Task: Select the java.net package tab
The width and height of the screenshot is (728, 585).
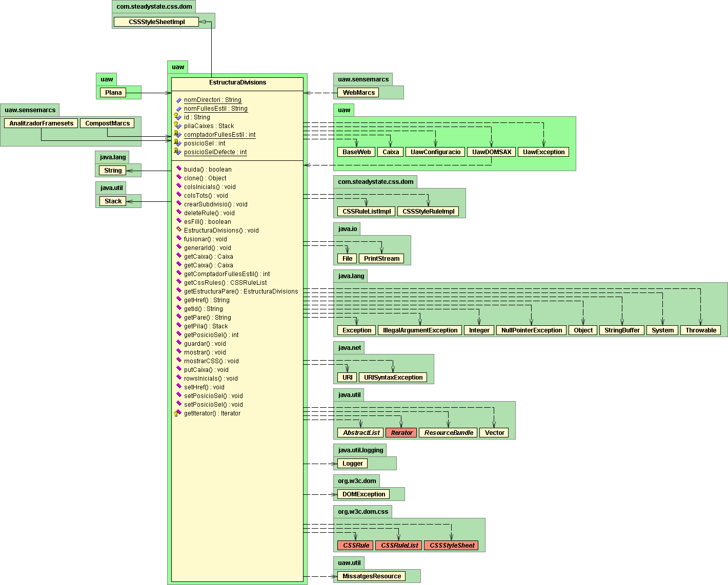Action: tap(349, 348)
